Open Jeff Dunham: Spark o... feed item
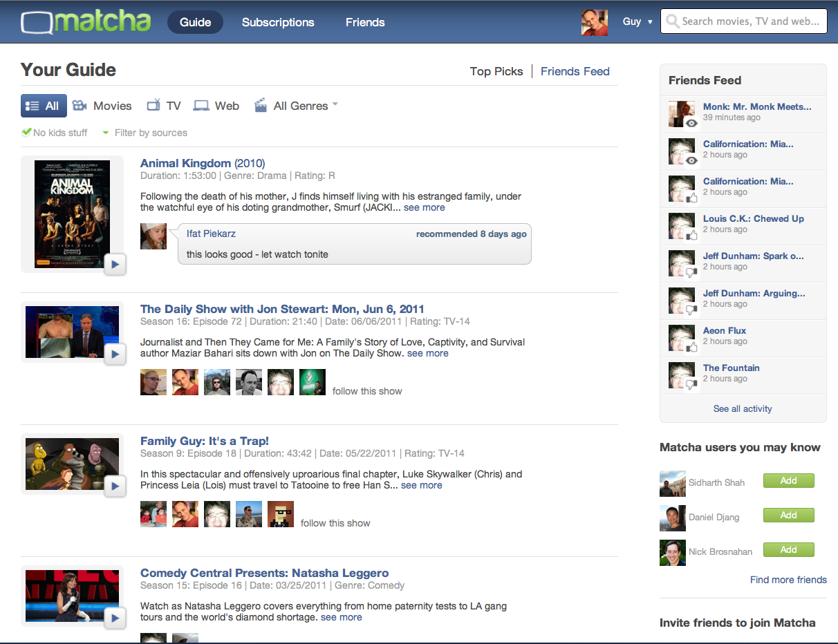This screenshot has height=644, width=838. (754, 256)
